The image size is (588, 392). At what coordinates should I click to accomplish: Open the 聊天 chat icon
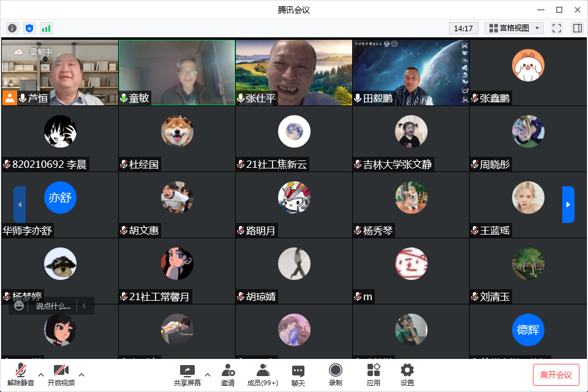pyautogui.click(x=298, y=374)
